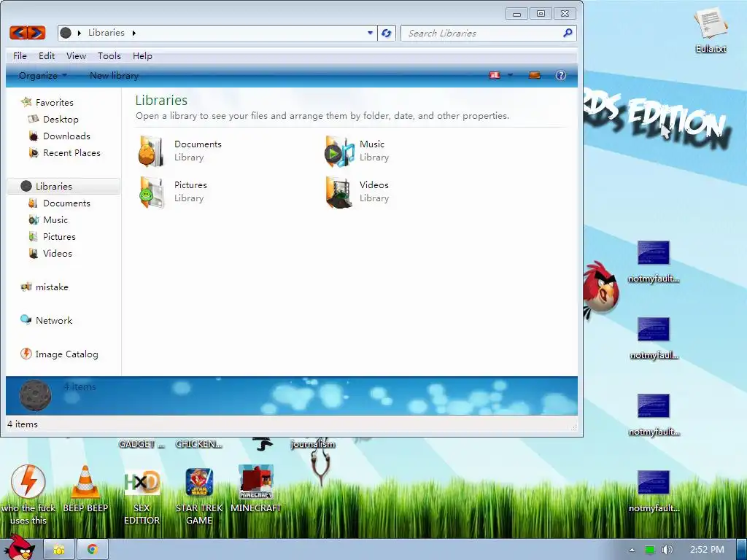Select the MINECRAFT desktop icon
Viewport: 747px width, 560px height.
(256, 489)
